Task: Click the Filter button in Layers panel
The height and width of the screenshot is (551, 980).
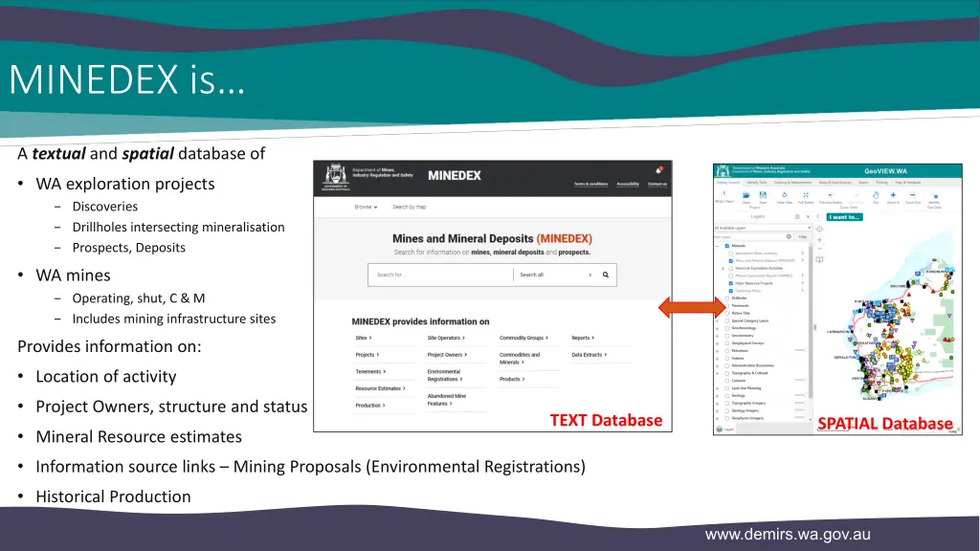Action: click(803, 237)
